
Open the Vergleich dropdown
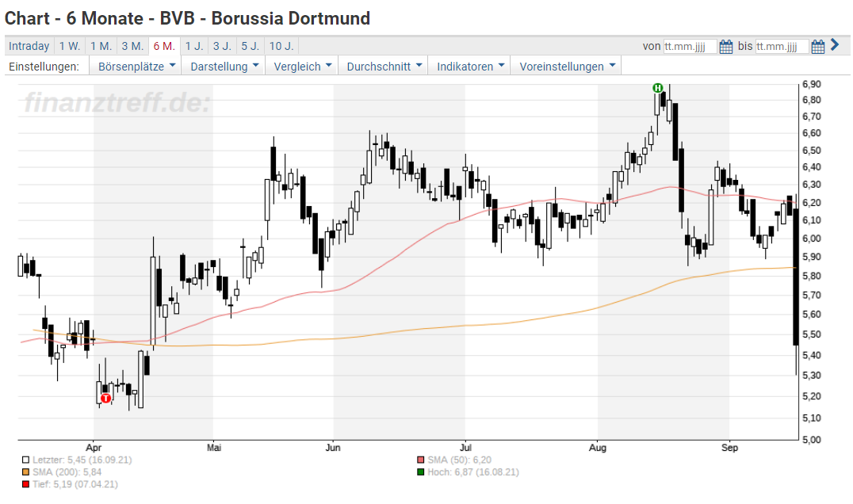click(302, 67)
